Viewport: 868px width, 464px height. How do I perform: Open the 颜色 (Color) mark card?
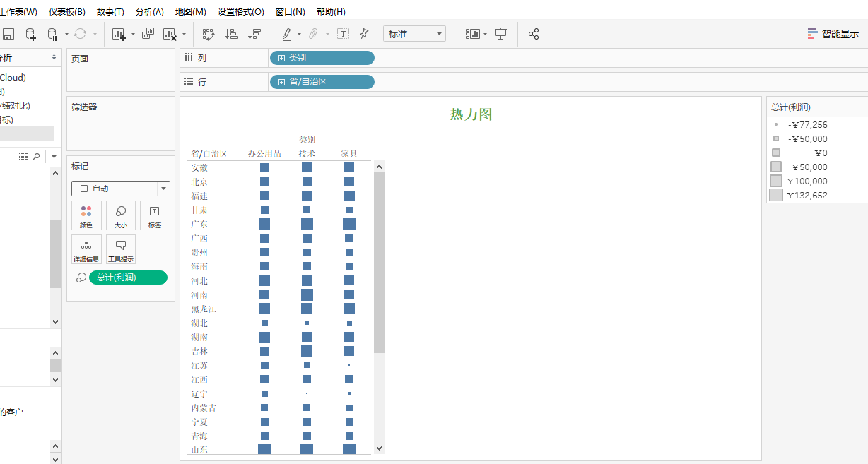pos(86,215)
